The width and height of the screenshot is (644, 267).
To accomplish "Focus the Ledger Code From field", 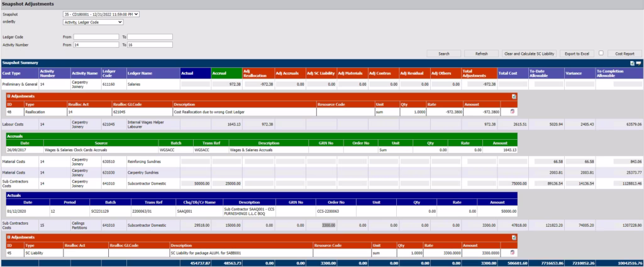I will tap(96, 37).
